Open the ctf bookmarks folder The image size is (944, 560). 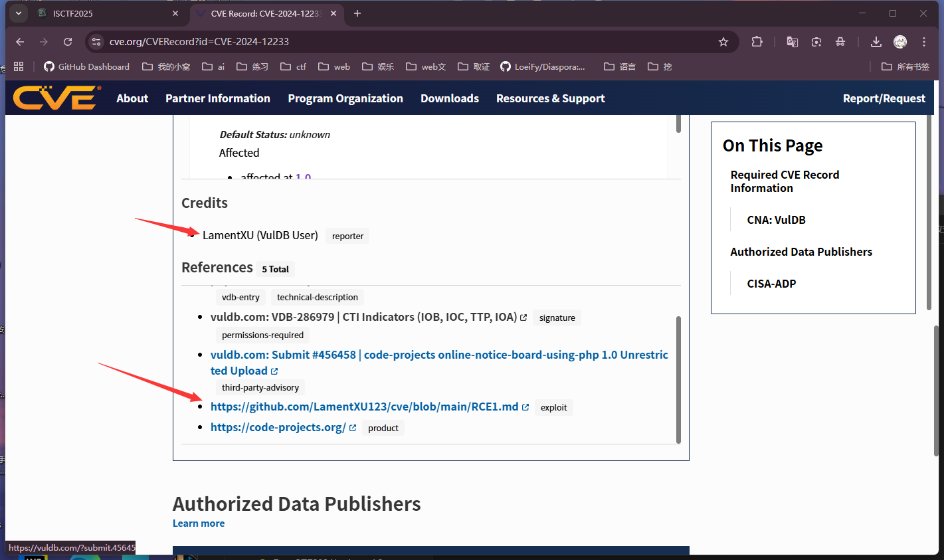click(294, 66)
